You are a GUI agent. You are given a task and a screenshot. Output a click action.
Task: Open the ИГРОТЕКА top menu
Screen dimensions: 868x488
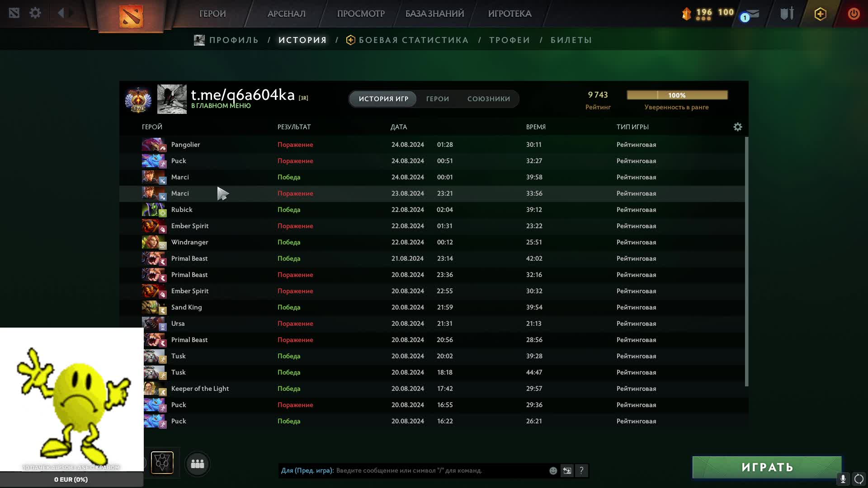509,14
